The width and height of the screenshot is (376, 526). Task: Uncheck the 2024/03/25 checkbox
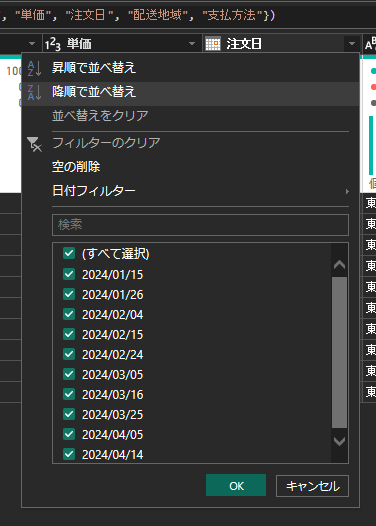pos(69,414)
